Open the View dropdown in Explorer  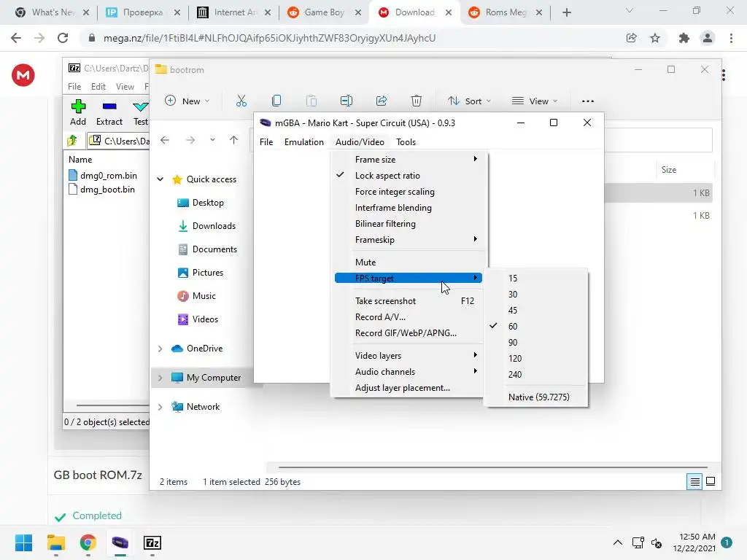coord(535,101)
